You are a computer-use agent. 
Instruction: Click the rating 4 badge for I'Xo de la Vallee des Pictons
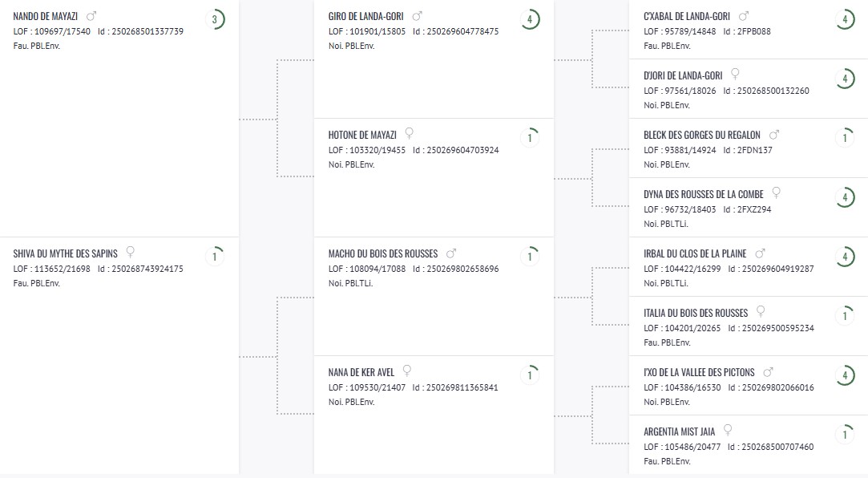point(844,376)
